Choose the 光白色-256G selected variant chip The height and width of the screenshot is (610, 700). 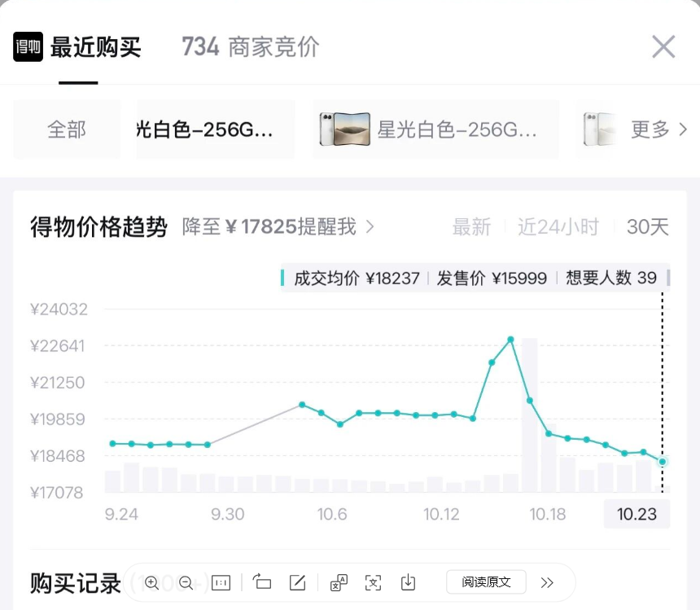pyautogui.click(x=216, y=129)
